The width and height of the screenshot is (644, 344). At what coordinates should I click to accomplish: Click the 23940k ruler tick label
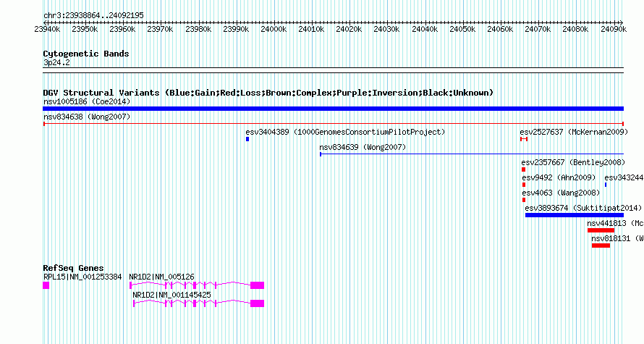point(47,29)
